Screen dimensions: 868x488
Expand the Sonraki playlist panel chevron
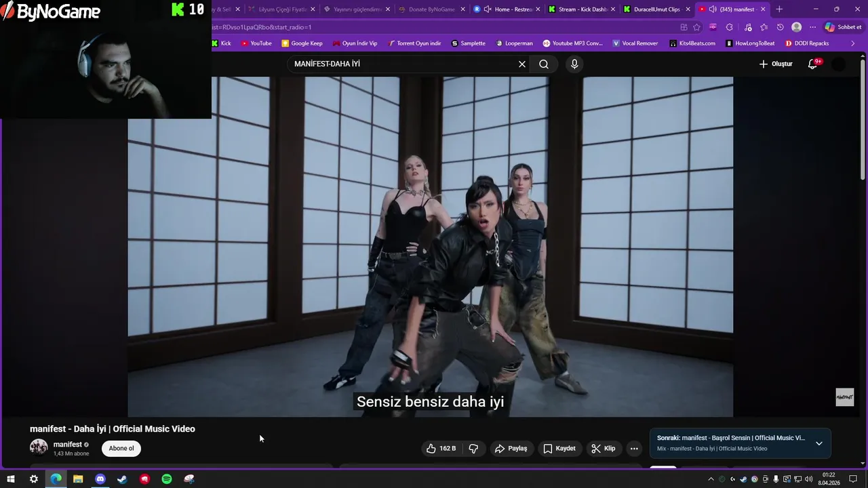point(819,443)
